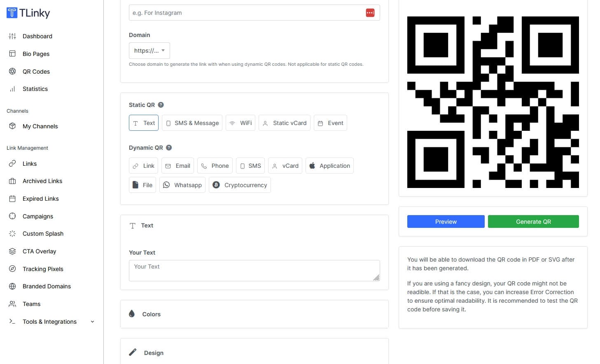Click the Generate QR button
Screen dimensions: 600x364
pyautogui.click(x=533, y=222)
